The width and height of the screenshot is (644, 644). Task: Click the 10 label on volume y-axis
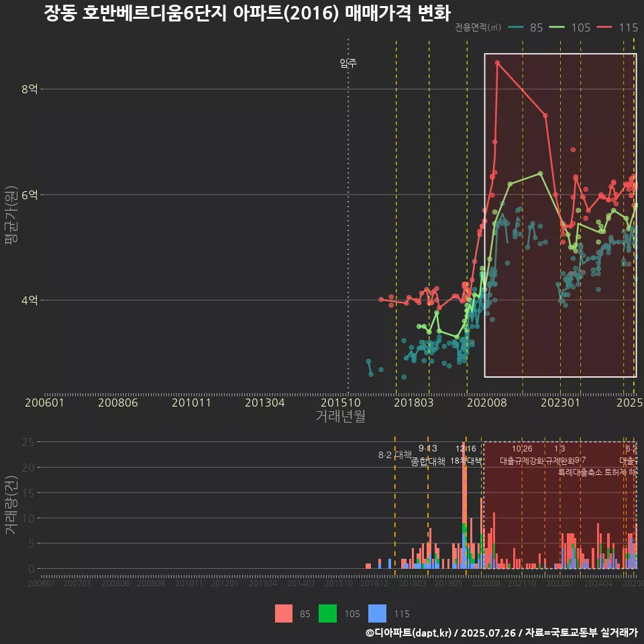tap(28, 519)
